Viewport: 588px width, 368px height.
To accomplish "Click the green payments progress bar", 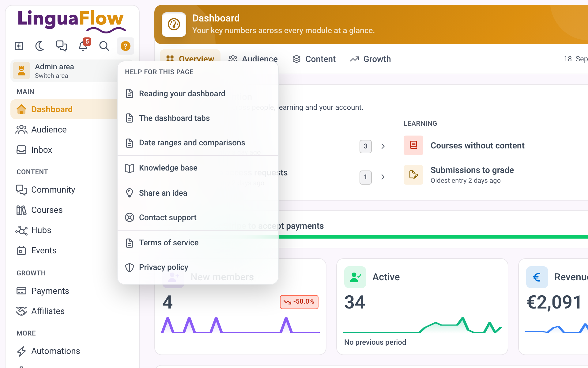I will tap(433, 237).
